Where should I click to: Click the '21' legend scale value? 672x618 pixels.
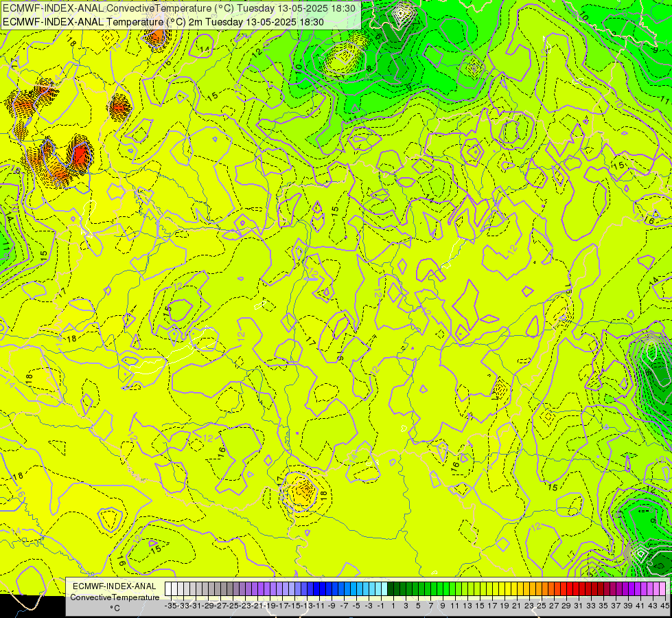point(516,606)
